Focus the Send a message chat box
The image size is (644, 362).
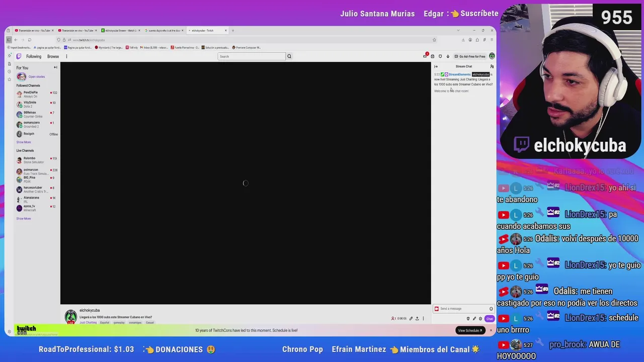click(x=464, y=309)
